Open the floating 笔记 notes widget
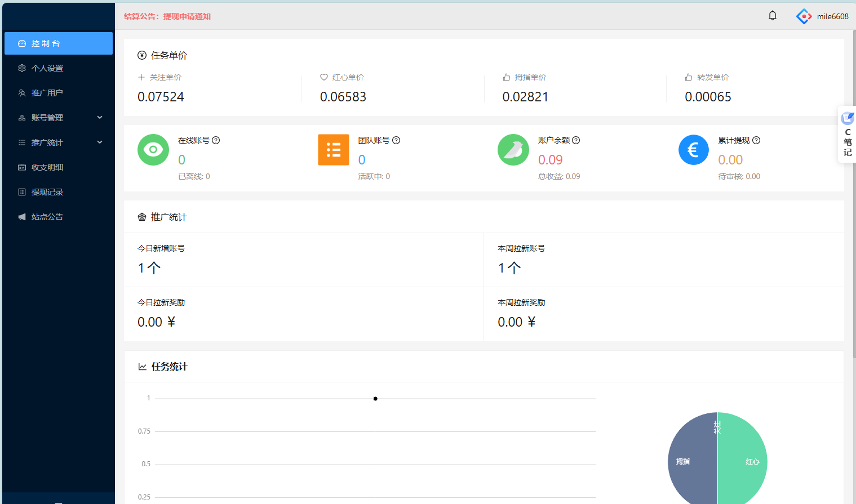 tap(847, 135)
